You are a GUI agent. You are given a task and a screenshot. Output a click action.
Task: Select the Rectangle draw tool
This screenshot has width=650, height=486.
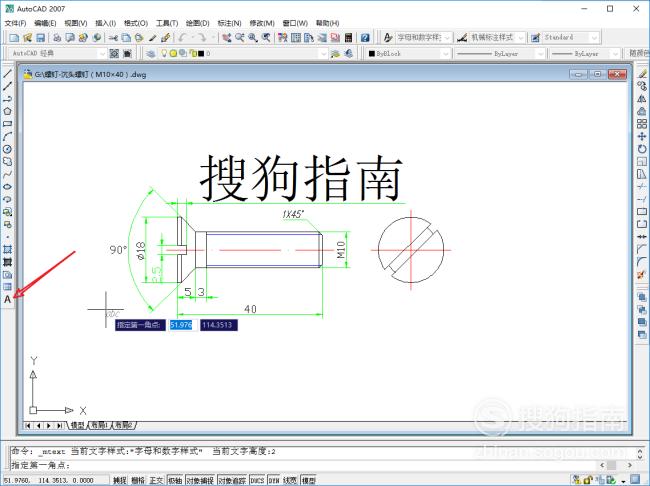coord(7,124)
